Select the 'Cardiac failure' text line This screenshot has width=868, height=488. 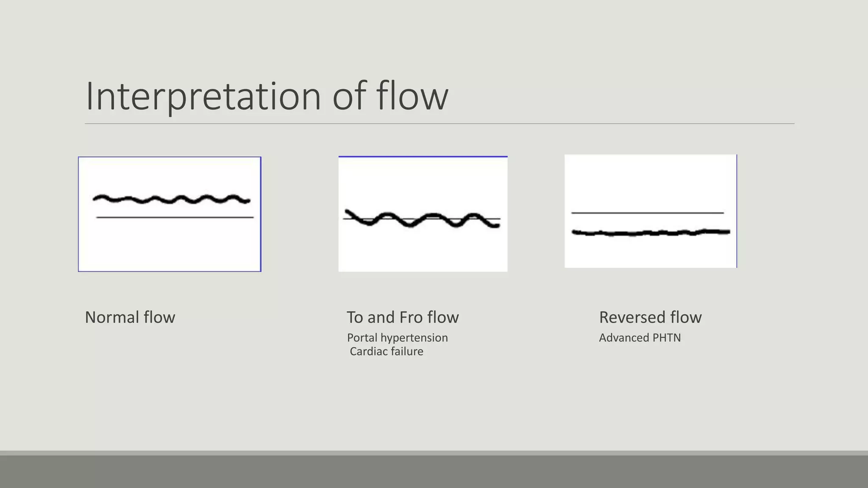[x=387, y=351]
